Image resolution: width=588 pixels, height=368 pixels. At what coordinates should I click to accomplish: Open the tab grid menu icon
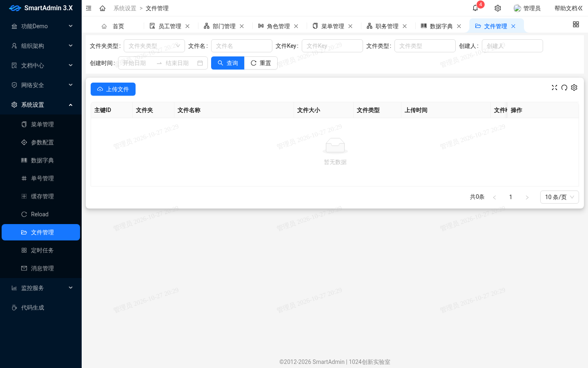576,25
